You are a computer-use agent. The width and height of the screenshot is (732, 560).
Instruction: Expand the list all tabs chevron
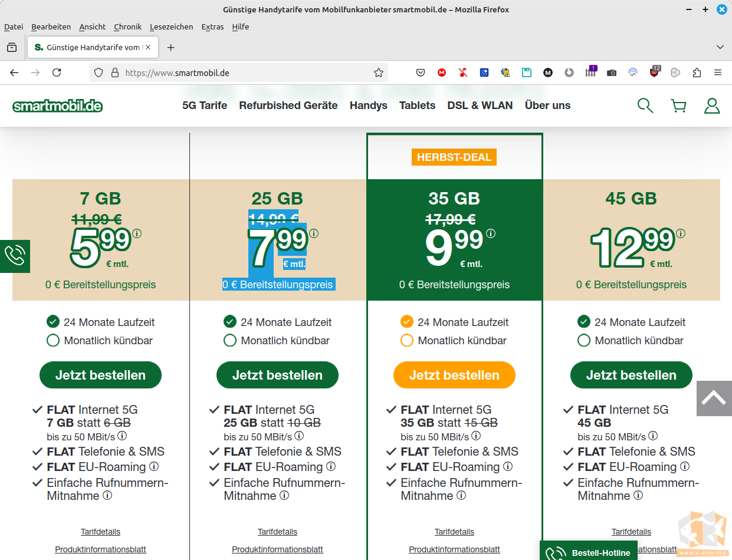tap(720, 47)
